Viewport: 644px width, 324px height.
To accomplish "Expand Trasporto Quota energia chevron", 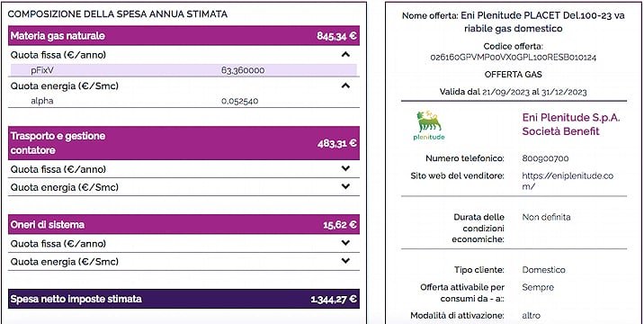I will (345, 186).
